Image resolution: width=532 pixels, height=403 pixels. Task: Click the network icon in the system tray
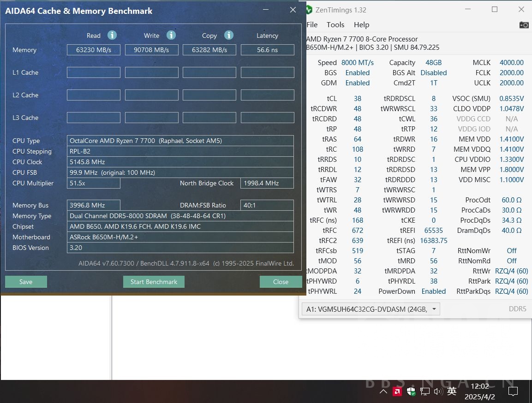[x=424, y=391]
